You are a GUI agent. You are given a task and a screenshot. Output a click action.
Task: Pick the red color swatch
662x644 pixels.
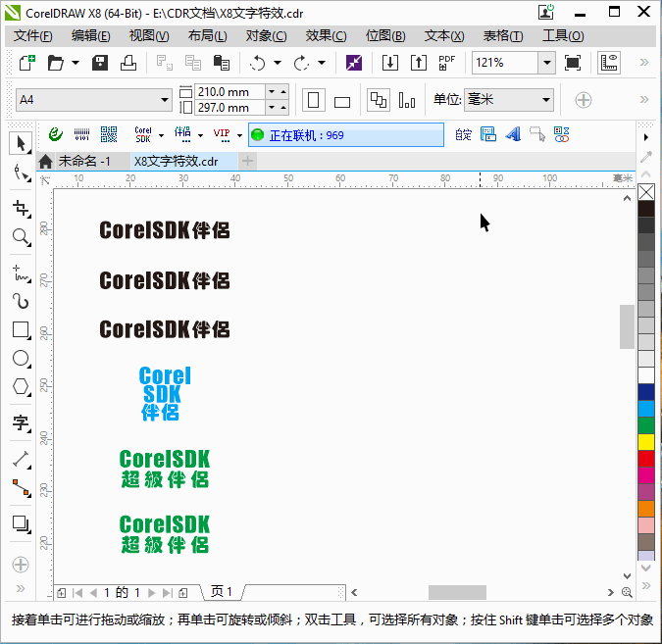646,459
